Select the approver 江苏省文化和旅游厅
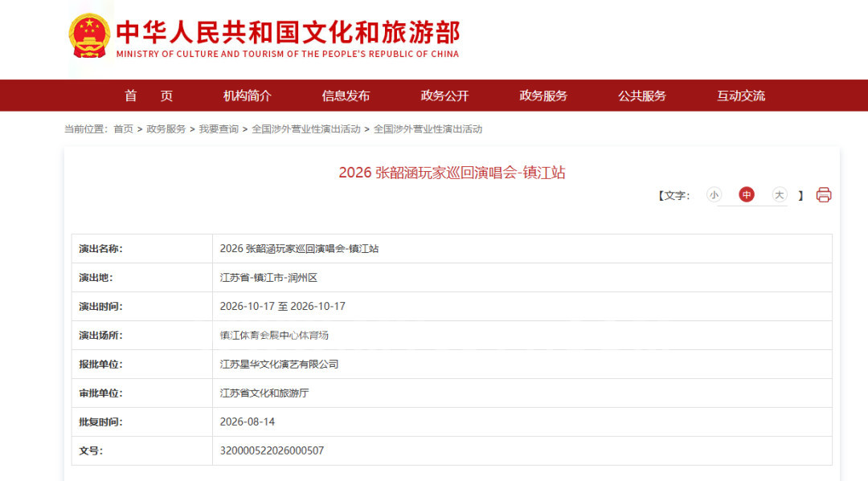Image resolution: width=868 pixels, height=481 pixels. 264,393
